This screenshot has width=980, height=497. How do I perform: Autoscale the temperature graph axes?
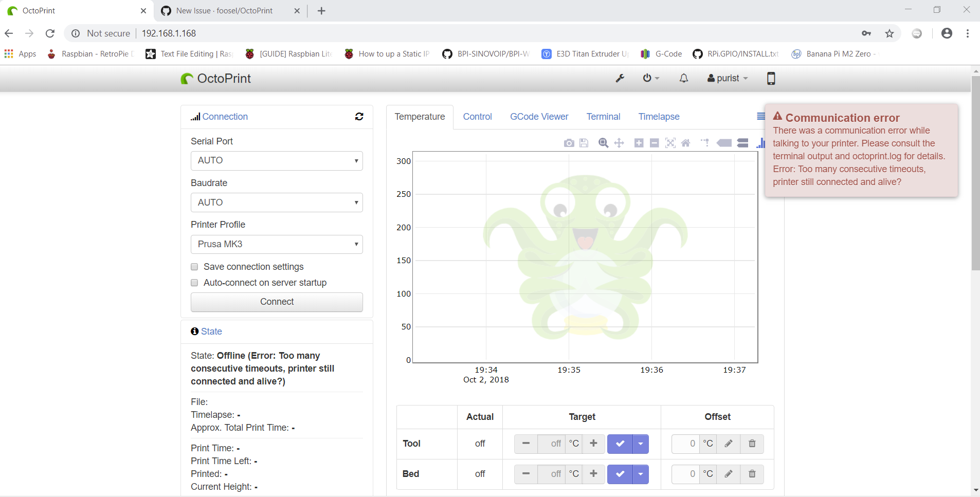click(x=670, y=143)
